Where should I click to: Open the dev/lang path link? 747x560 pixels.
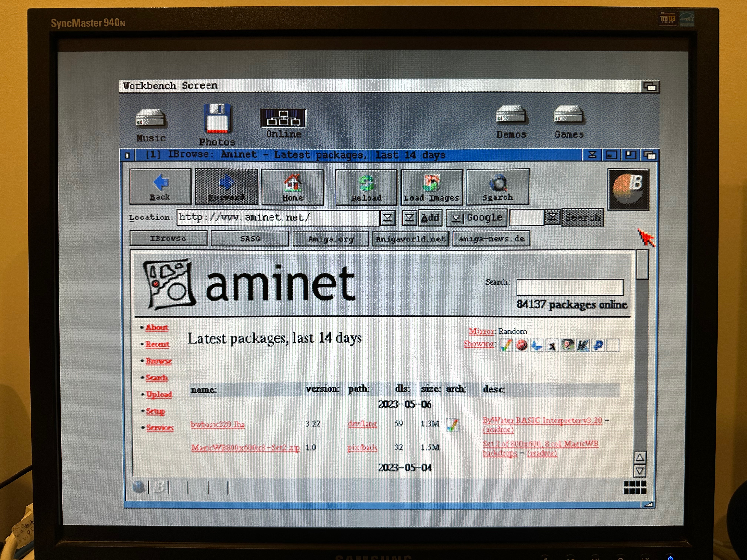point(362,424)
